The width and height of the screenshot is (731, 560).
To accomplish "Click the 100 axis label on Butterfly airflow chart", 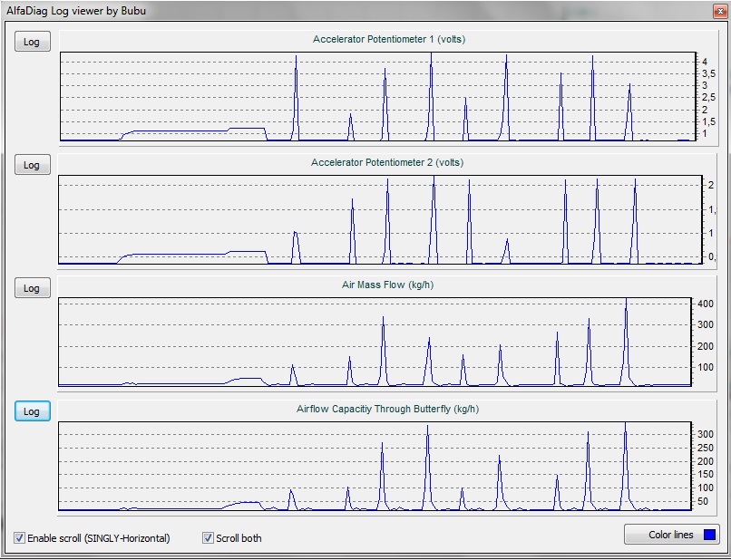I will pyautogui.click(x=705, y=488).
